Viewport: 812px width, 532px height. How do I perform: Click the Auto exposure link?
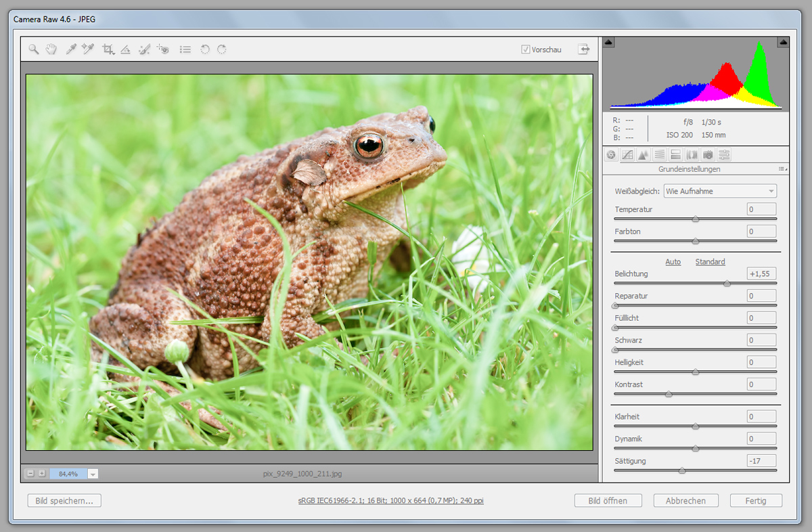pos(673,261)
